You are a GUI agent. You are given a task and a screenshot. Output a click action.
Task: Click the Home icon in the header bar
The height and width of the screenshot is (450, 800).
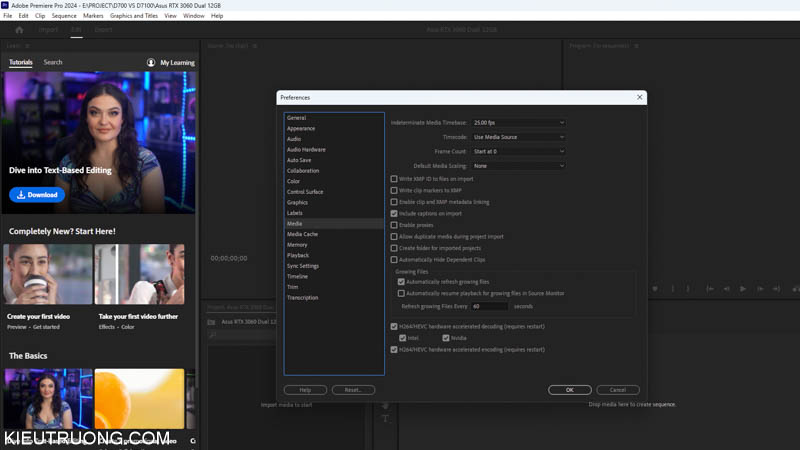point(19,30)
